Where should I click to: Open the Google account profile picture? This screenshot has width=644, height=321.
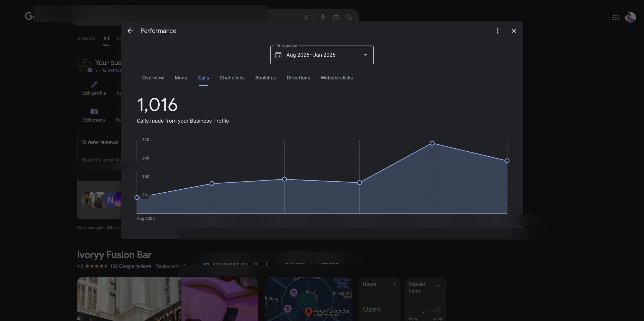pos(631,17)
